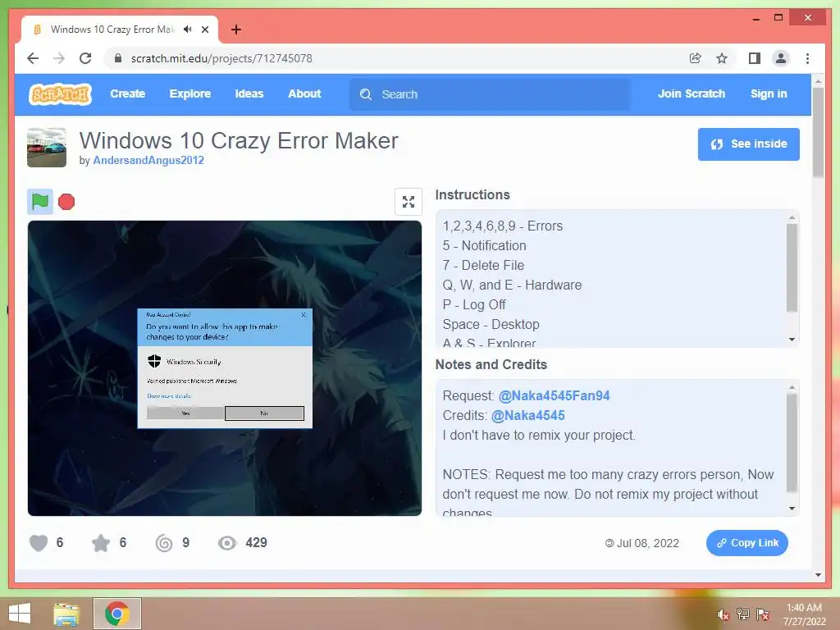Stop the project with red stop sign
The width and height of the screenshot is (840, 630).
click(66, 202)
